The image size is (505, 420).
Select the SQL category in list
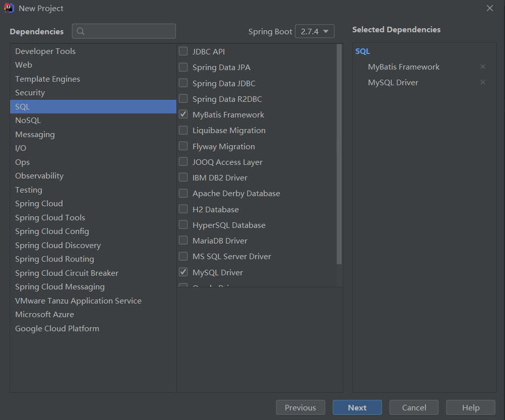click(93, 106)
